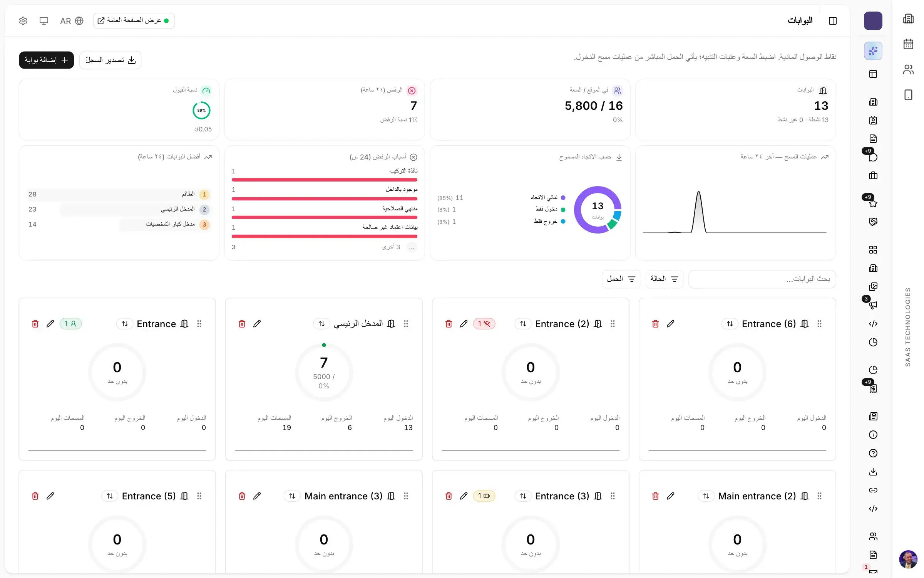Toggle direction arrows on Main entrance (2)
Screen dimensions: 924x578
coord(706,496)
